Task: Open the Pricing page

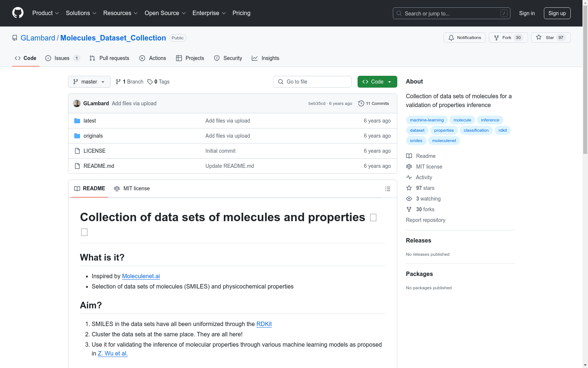Action: tap(241, 13)
